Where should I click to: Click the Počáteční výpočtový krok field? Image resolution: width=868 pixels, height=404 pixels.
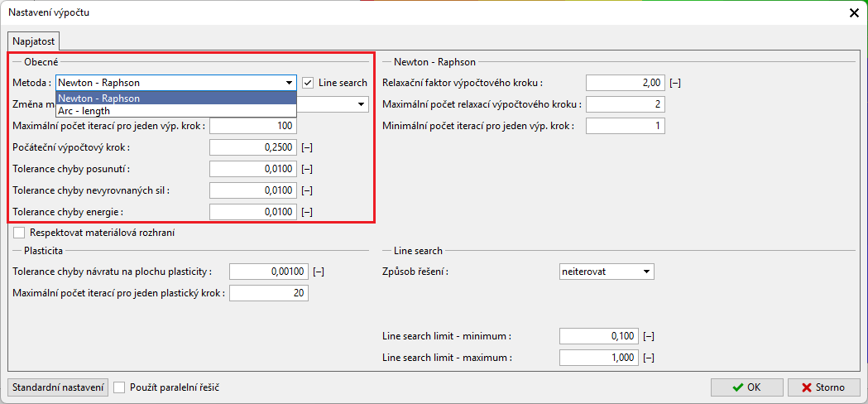(252, 147)
